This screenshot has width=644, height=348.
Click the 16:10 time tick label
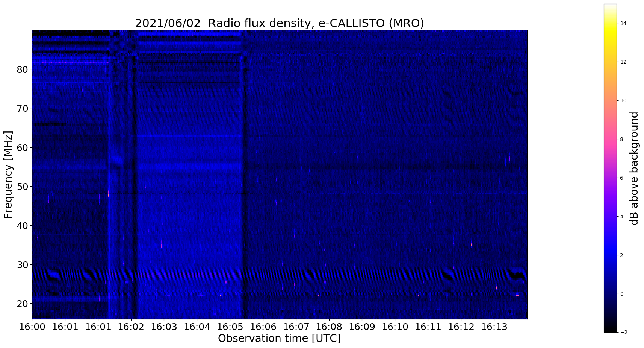(x=395, y=327)
